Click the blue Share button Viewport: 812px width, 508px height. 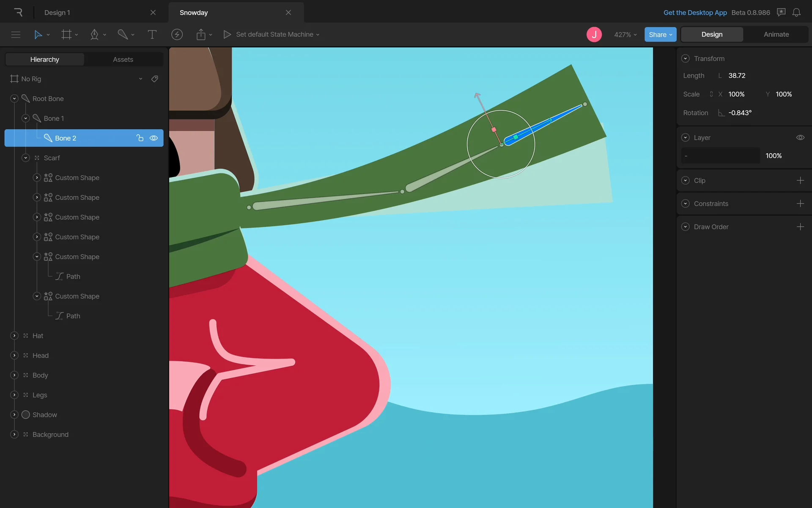point(660,35)
